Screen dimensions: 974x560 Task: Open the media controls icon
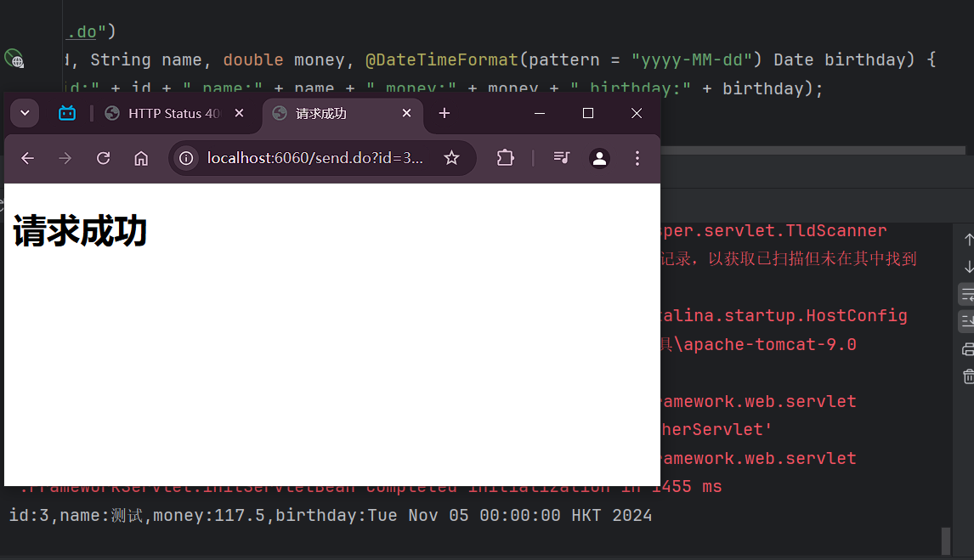pos(562,158)
